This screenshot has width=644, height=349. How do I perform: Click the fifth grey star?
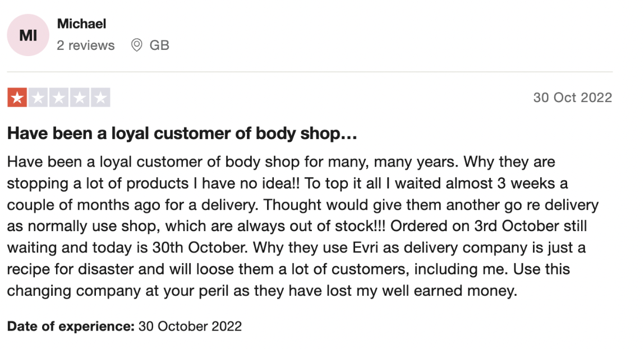(x=100, y=98)
